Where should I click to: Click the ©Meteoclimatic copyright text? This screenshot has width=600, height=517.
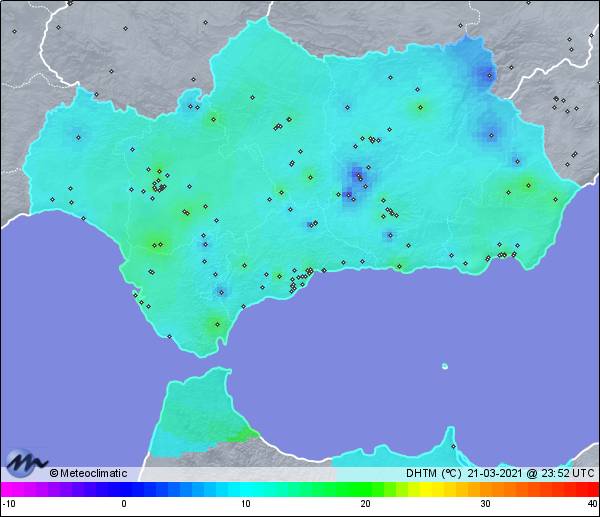[x=88, y=473]
